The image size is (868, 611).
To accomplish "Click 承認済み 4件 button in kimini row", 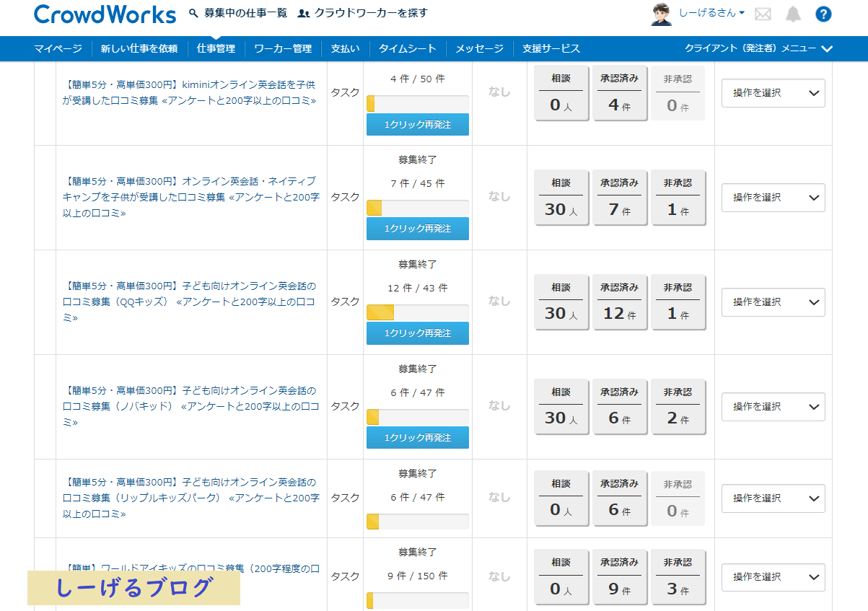I will [619, 92].
